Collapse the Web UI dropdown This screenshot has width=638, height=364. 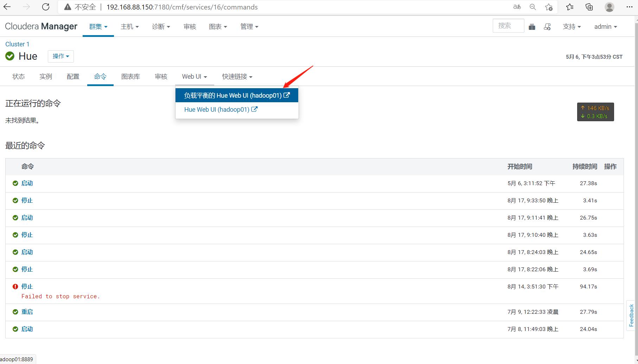pos(194,77)
